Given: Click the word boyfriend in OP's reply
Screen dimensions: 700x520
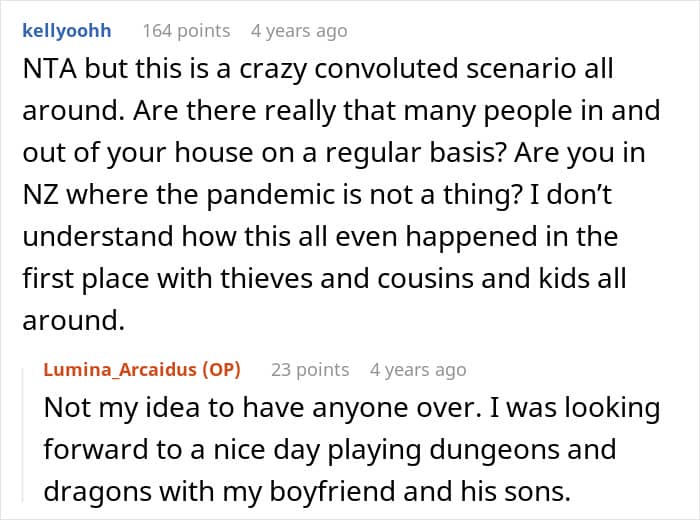Looking at the screenshot, I should click(332, 491).
